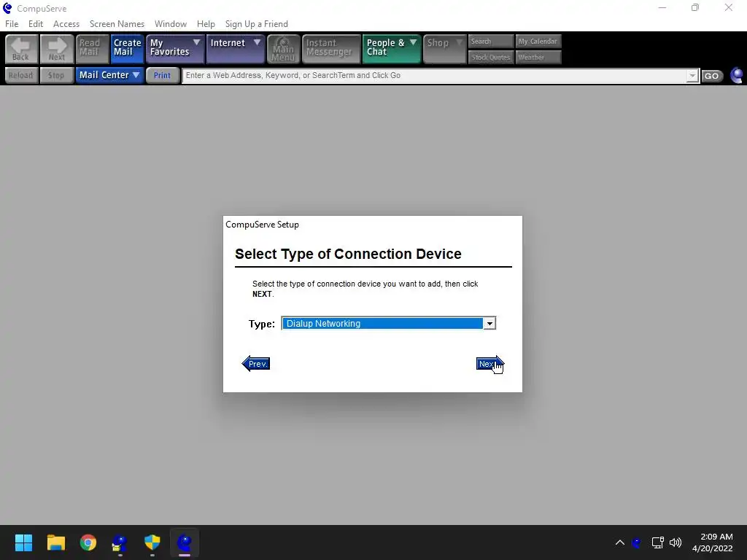Open the Sign Up a Friend menu

pos(256,24)
